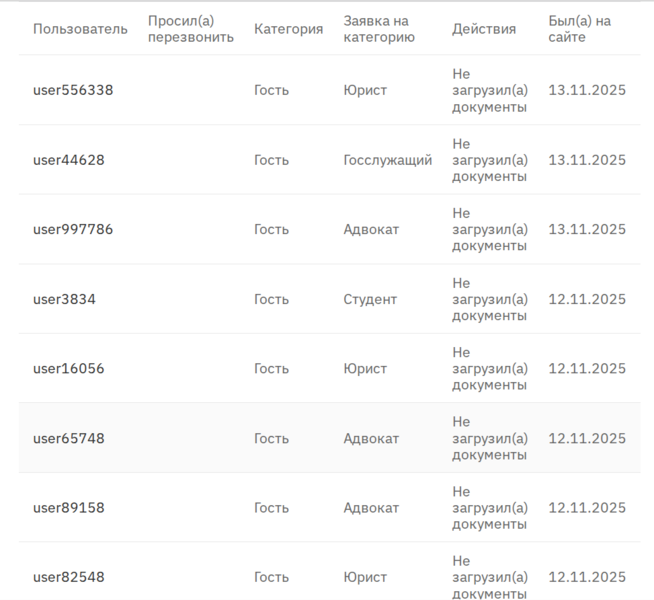Click the Действия column header
Screen dimensions: 654x600
pyautogui.click(x=484, y=29)
